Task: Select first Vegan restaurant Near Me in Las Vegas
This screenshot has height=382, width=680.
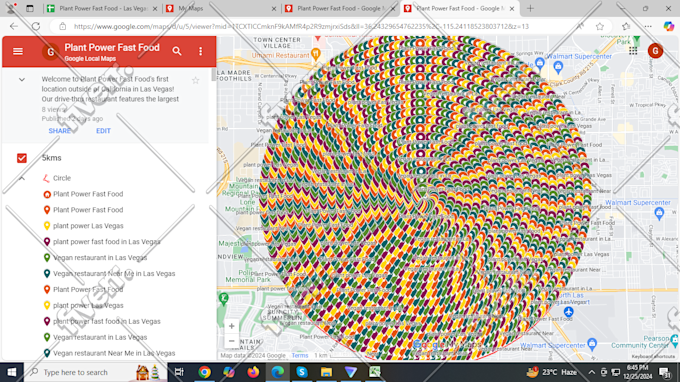Action: click(x=114, y=274)
